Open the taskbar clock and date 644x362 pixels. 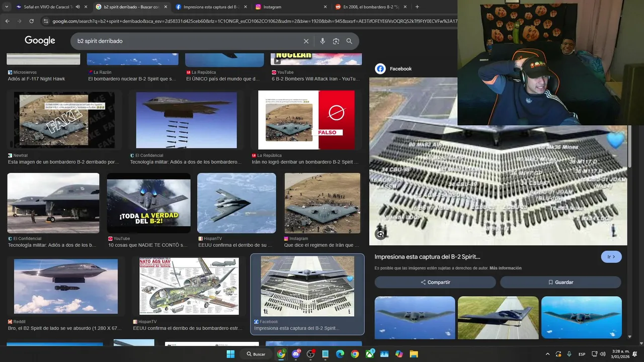pos(619,354)
